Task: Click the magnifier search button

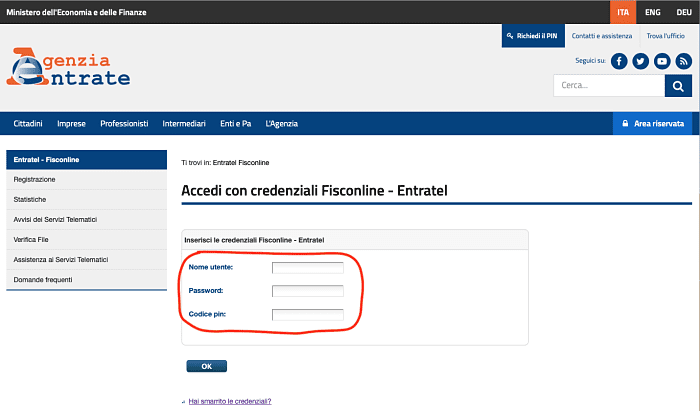Action: point(678,86)
